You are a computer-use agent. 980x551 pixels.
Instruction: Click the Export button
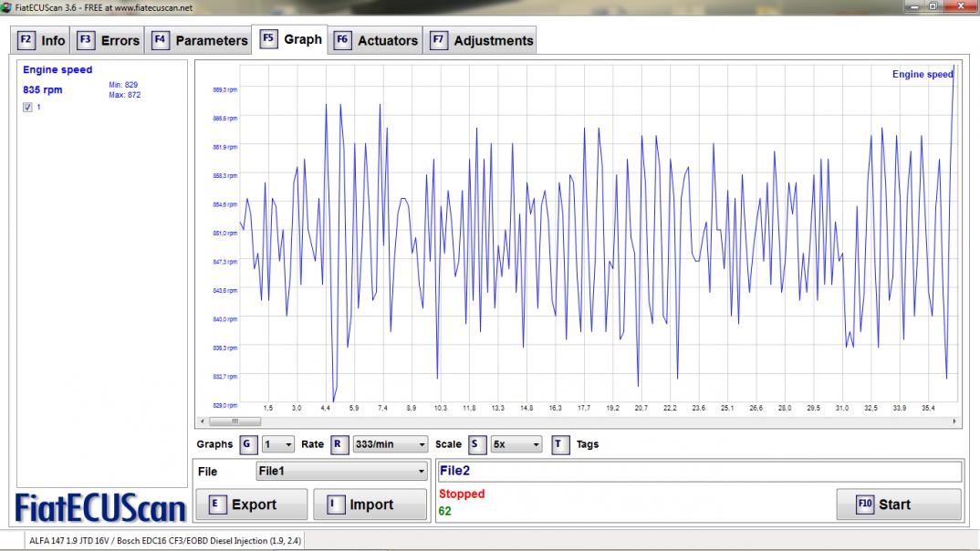click(x=252, y=504)
